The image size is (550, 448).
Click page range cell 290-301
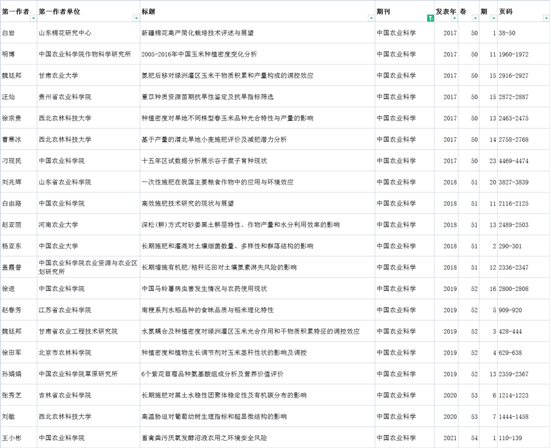tap(523, 246)
